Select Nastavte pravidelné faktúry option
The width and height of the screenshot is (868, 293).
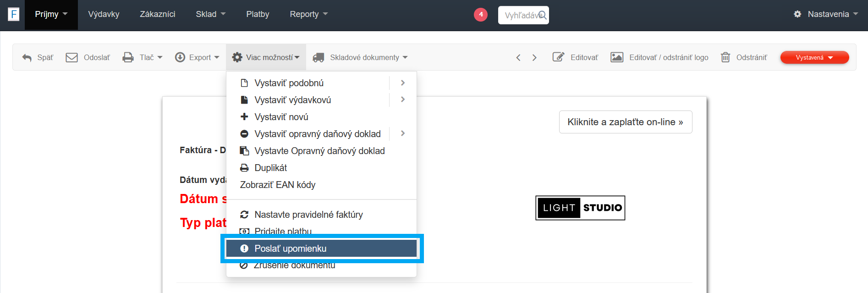(308, 215)
